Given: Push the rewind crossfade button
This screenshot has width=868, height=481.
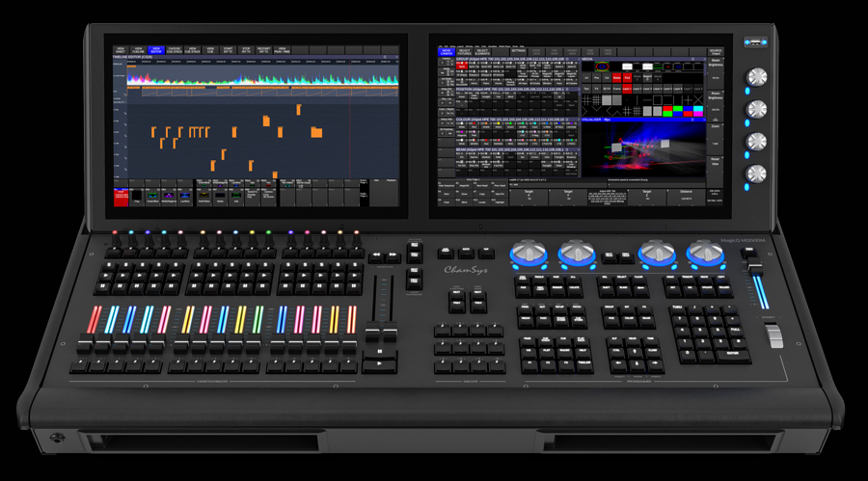Looking at the screenshot, I should [377, 255].
